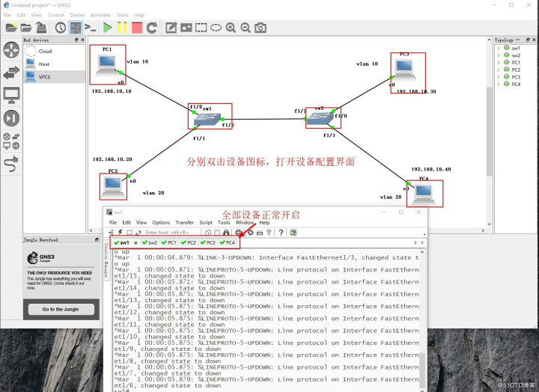Open the GNS3 Tools menu
The height and width of the screenshot is (392, 539).
click(122, 15)
